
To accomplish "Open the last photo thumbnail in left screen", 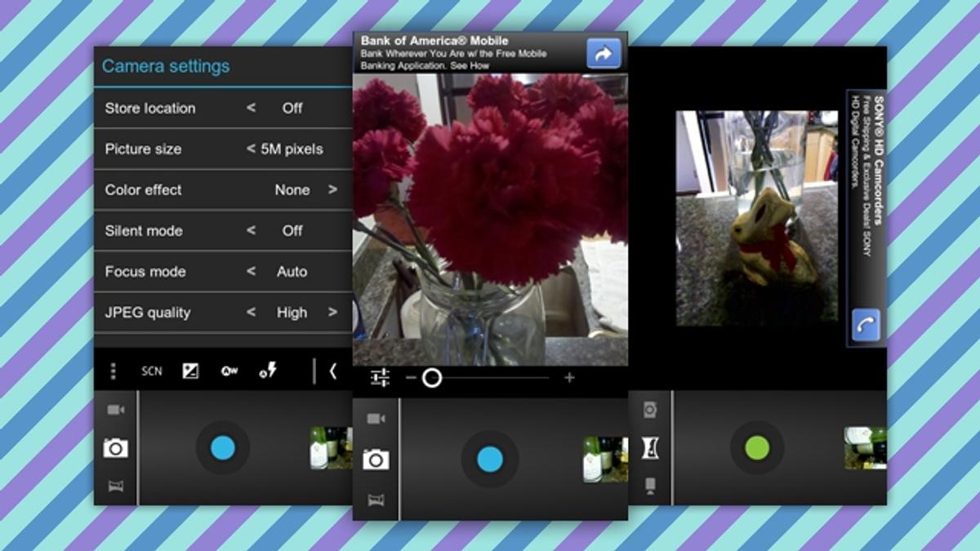I will tap(331, 447).
